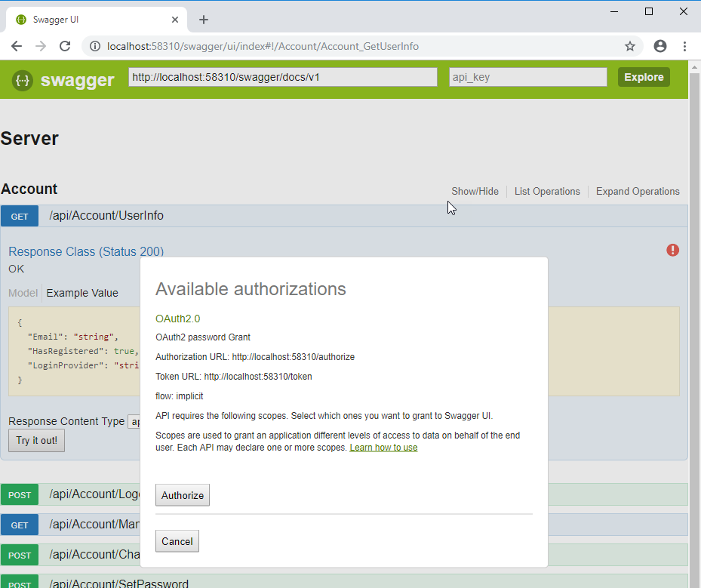This screenshot has width=701, height=588.
Task: Click the 'OAuth2 password Grant' text
Action: [203, 337]
